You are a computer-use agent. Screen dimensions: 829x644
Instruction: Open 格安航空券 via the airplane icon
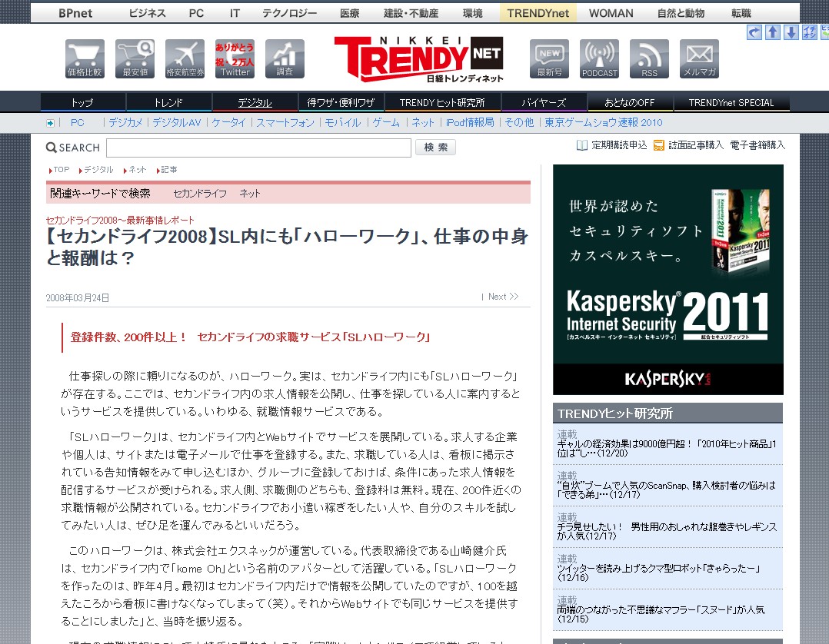(x=185, y=55)
